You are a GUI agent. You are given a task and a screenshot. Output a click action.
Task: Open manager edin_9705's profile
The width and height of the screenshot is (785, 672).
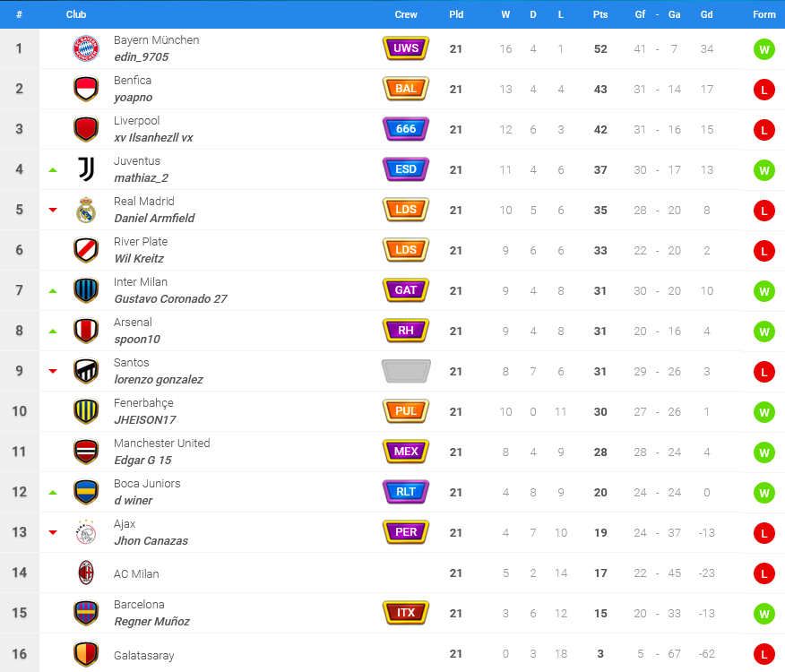click(142, 57)
